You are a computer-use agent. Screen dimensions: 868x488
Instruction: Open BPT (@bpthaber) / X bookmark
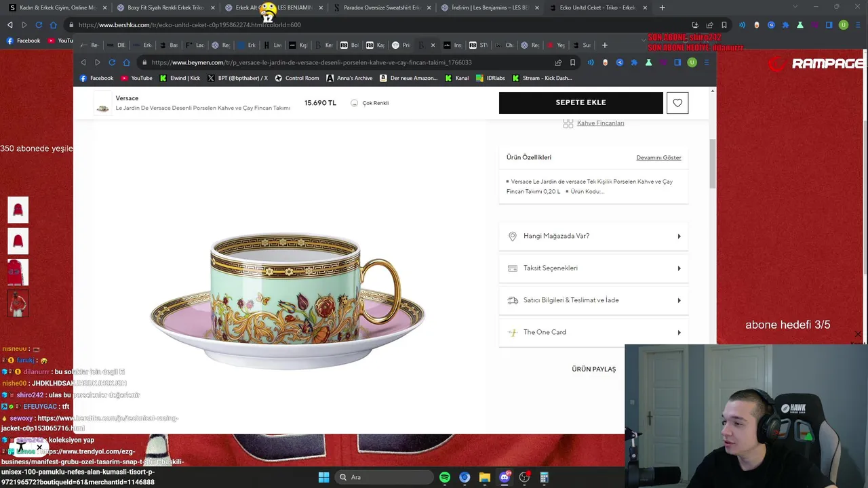[237, 78]
